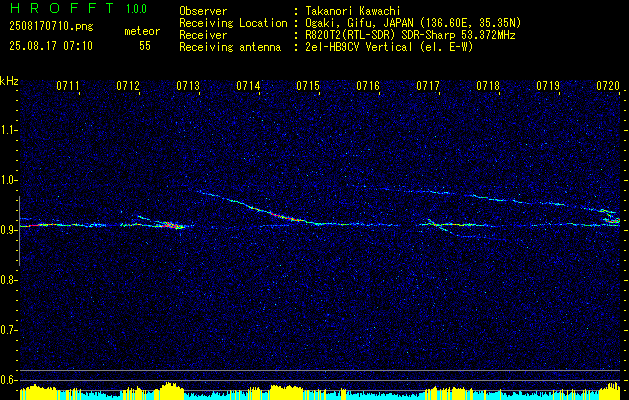Click the 0713 time marker

[188, 86]
